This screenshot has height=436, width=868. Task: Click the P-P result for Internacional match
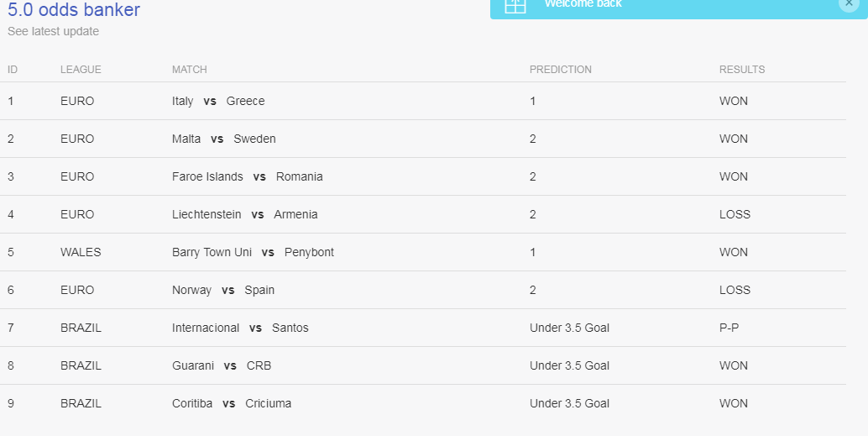[x=729, y=328]
